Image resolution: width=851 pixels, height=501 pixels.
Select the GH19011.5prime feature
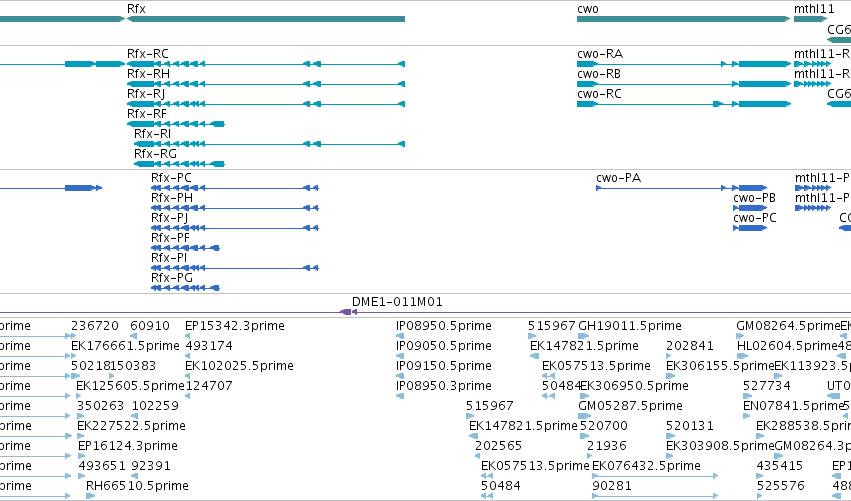pos(630,326)
